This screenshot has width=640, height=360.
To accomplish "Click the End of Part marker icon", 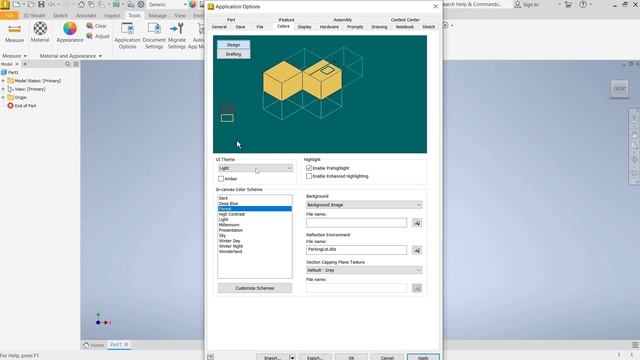I will click(x=11, y=106).
